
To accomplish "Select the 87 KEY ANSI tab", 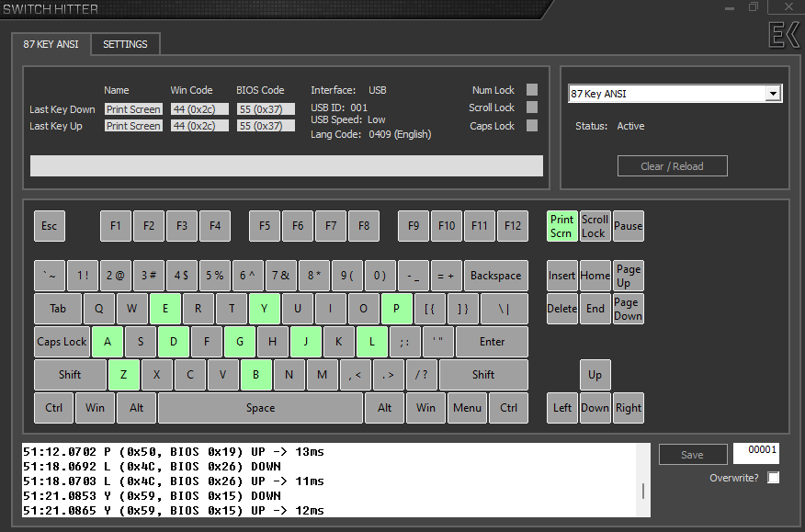I will pyautogui.click(x=51, y=44).
